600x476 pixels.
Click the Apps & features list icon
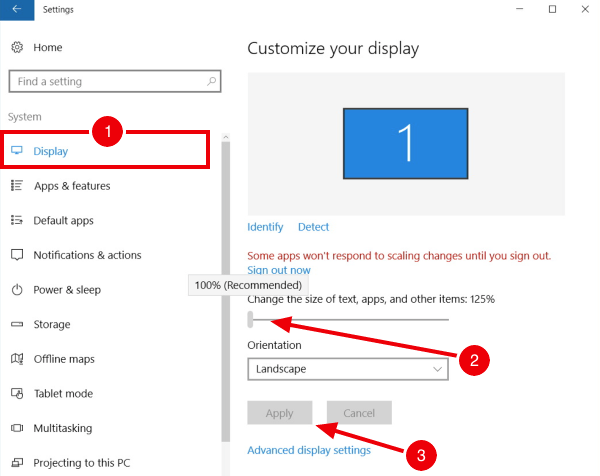click(17, 186)
